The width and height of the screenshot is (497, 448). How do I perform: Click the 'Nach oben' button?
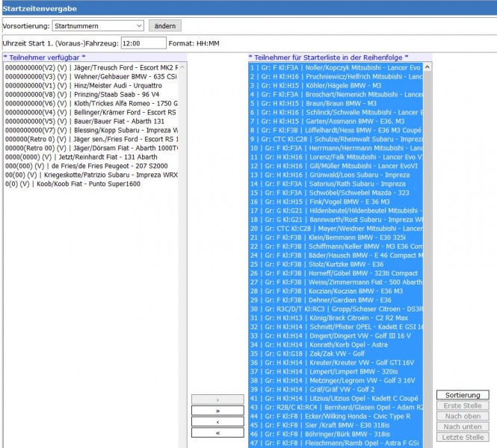point(463,416)
